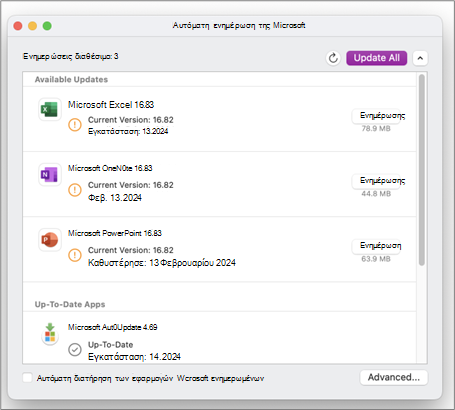455x410 pixels.
Task: Click the 'Εγκατάσταση: 14.2024' text under AutoUpdate
Action: tap(134, 357)
